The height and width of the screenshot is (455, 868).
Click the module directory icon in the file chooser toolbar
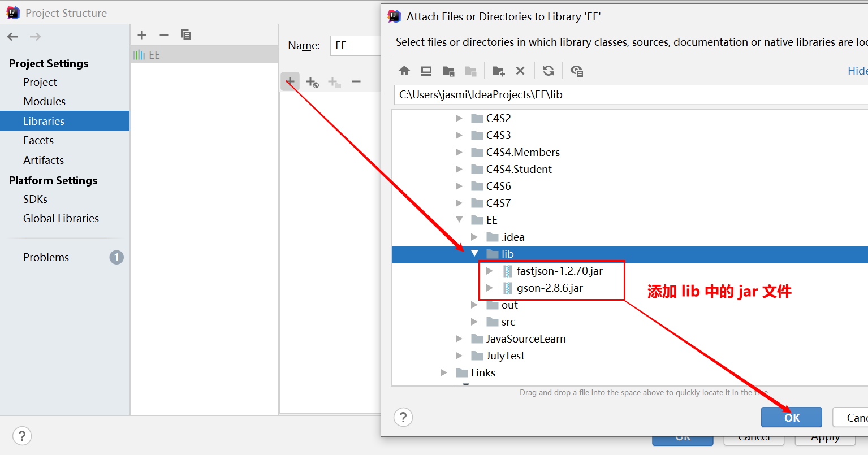tap(470, 71)
